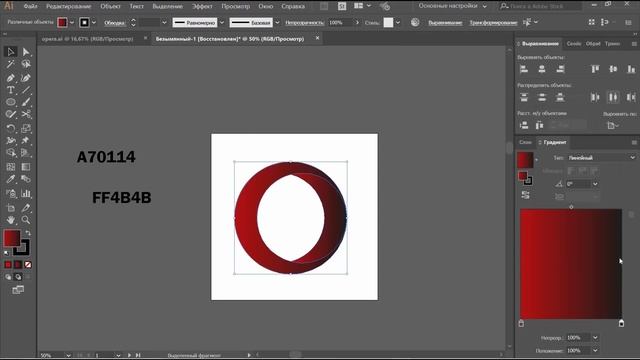Select the Scissors tool
The image size is (640, 360).
pyautogui.click(x=26, y=115)
